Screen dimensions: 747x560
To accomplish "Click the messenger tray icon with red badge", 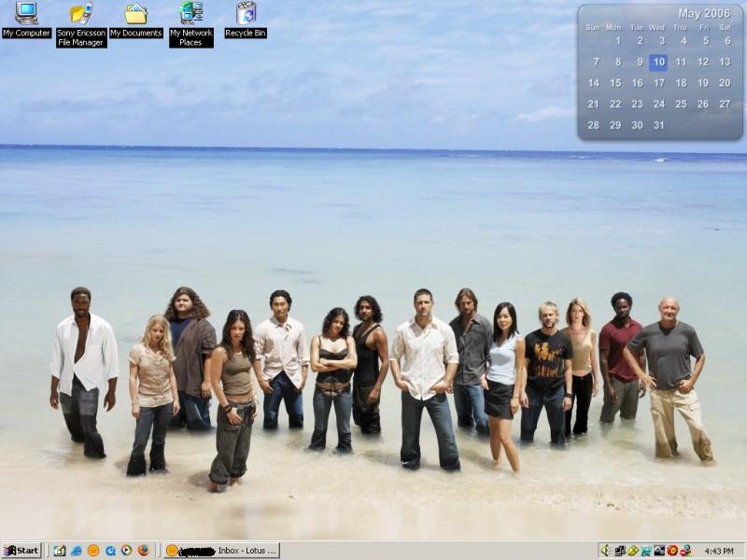I will [685, 551].
